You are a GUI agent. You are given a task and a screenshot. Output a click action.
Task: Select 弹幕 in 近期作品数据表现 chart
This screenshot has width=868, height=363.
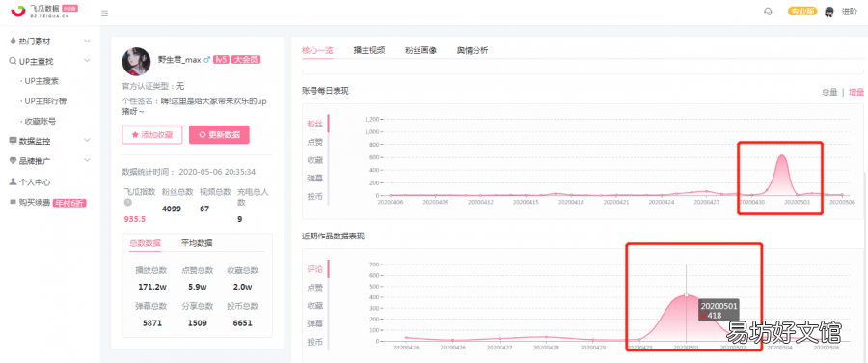pos(315,323)
